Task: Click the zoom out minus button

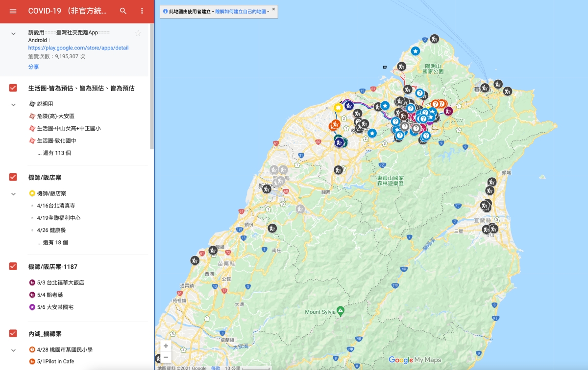Action: (166, 357)
